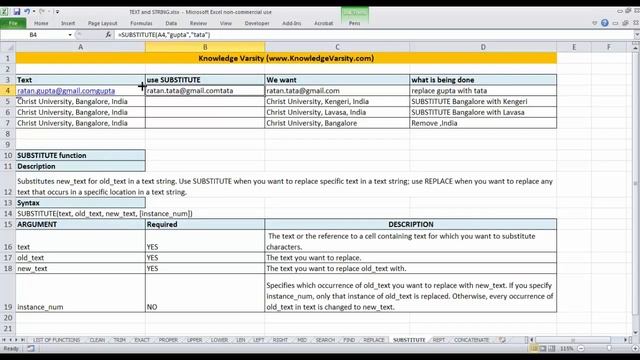The image size is (640, 360).
Task: Open the Developer ribbon tab
Action: pyautogui.click(x=257, y=23)
